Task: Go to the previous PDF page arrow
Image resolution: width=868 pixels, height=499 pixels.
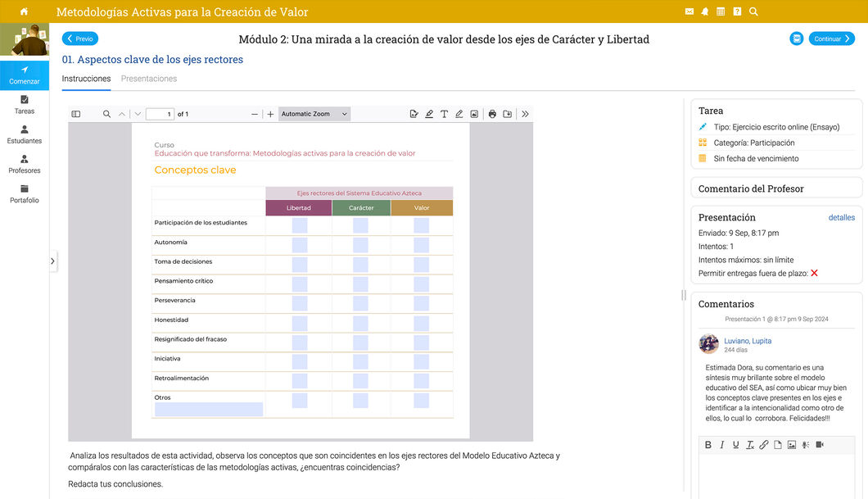Action: click(122, 114)
